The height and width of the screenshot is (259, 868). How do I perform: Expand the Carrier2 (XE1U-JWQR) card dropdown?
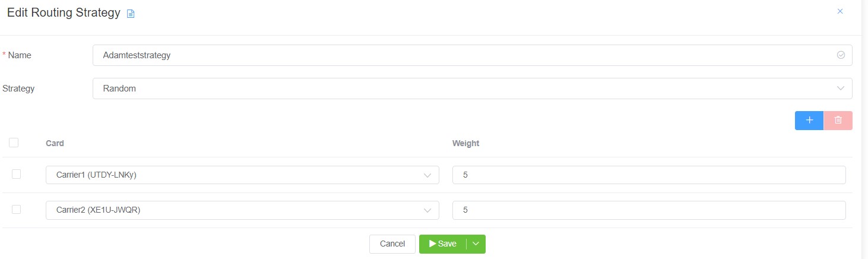(x=242, y=210)
